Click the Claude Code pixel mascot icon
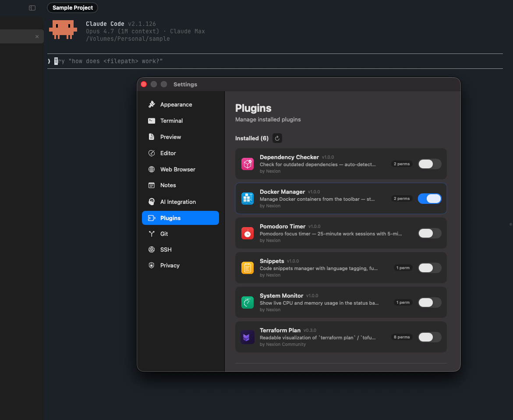 [x=63, y=30]
